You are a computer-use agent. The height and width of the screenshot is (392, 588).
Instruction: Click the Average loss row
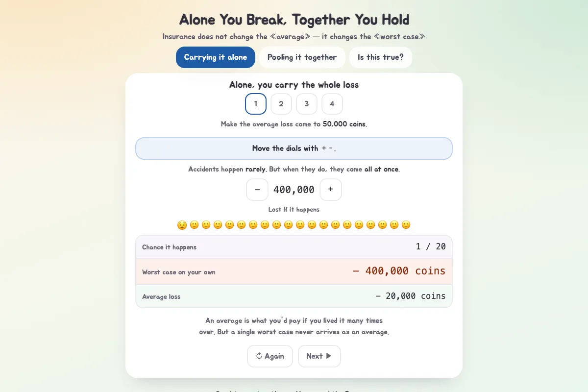click(294, 296)
